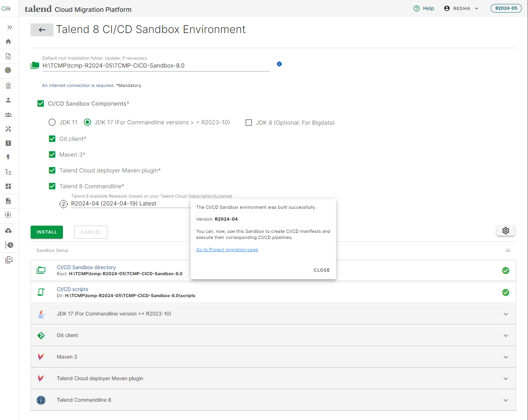Click green check on CI/CD Sandbox directory
This screenshot has width=528, height=420.
coord(506,271)
